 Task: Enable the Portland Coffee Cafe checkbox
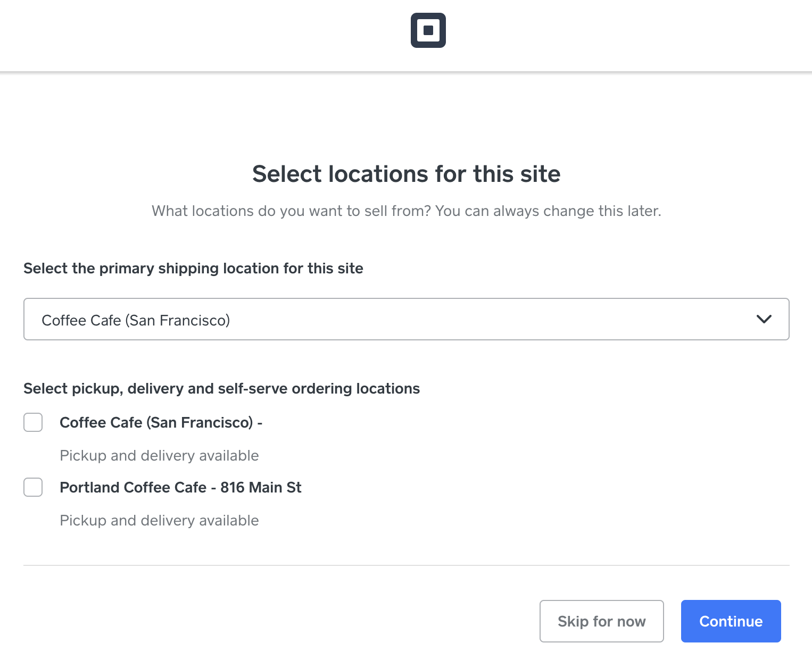33,487
